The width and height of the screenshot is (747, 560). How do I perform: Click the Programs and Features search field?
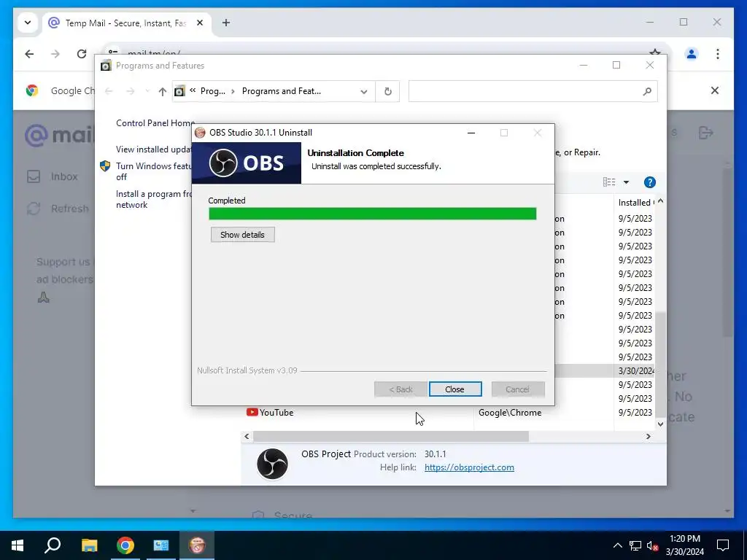(525, 91)
